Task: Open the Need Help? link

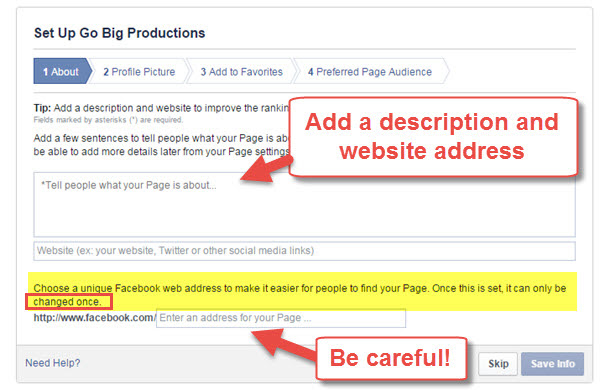Action: (53, 363)
